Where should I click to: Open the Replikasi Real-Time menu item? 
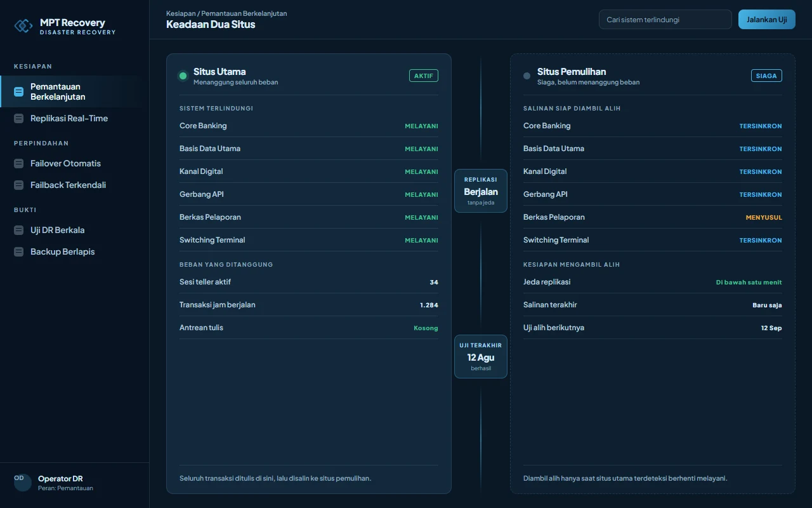(75, 118)
